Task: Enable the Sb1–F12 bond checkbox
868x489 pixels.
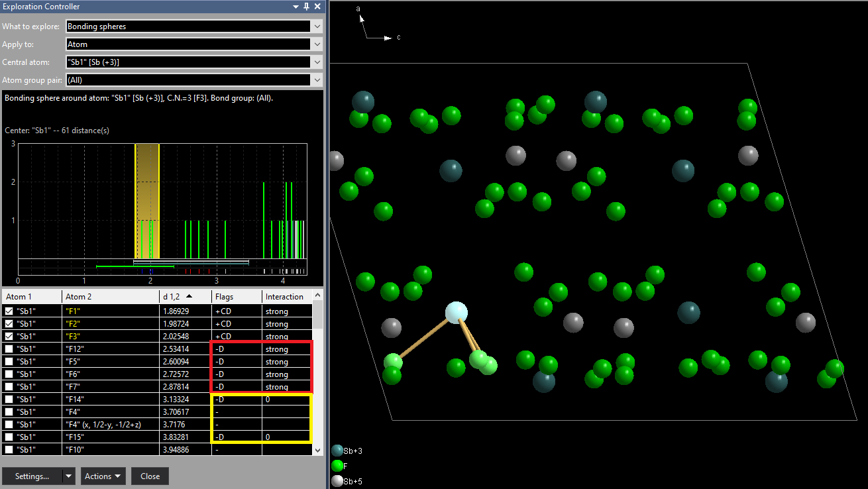Action: coord(9,349)
